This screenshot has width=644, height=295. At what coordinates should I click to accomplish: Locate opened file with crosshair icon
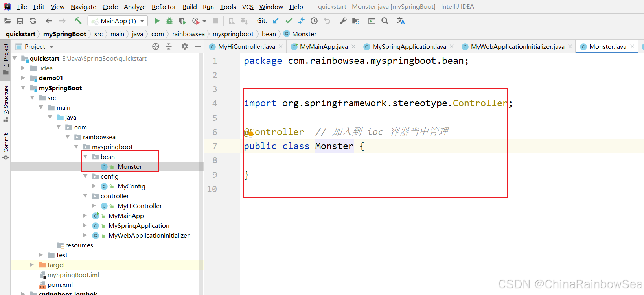click(156, 46)
